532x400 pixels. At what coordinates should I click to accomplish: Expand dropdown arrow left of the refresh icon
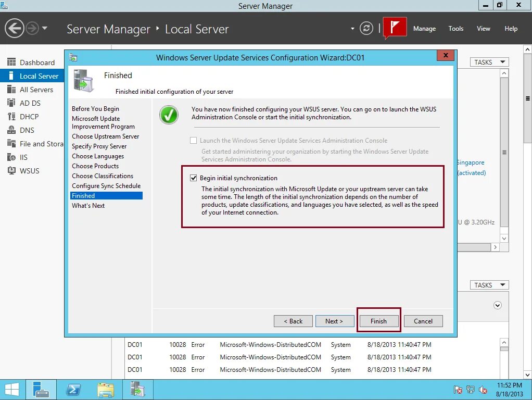[x=352, y=29]
